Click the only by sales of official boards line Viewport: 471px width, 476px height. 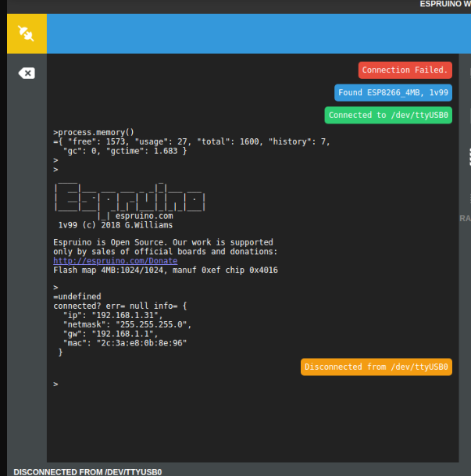pyautogui.click(x=166, y=252)
